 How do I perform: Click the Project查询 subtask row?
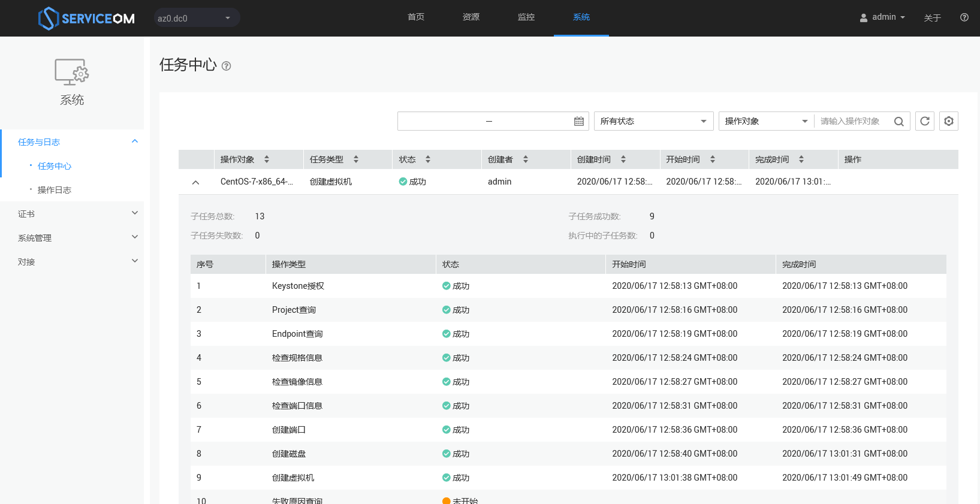coord(568,310)
